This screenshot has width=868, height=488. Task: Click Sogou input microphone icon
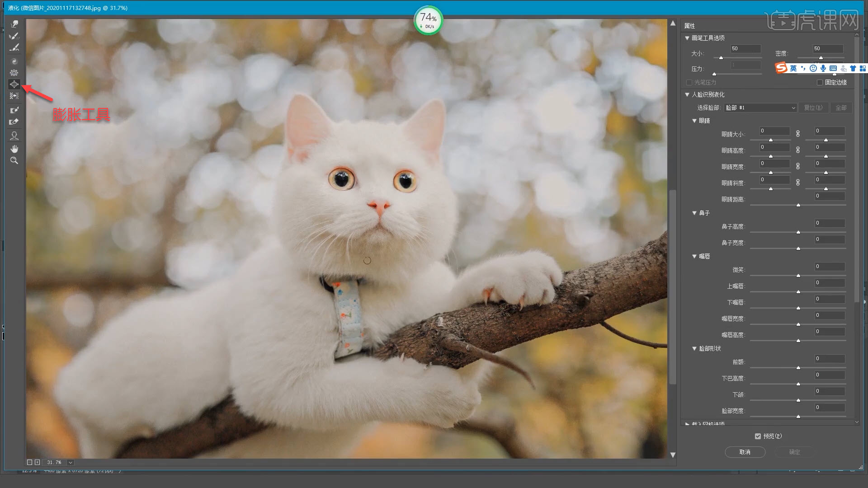coord(823,68)
